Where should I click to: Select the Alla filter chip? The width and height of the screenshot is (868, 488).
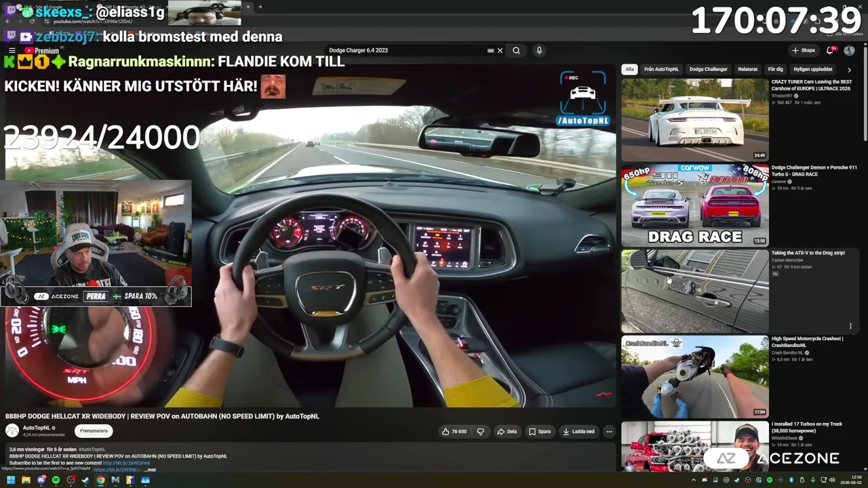629,69
